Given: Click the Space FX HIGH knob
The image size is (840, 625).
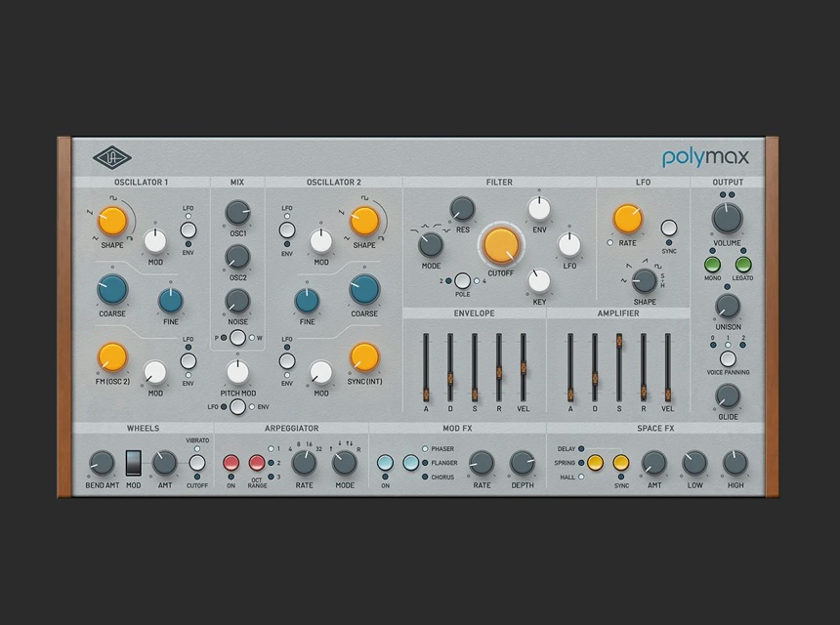Looking at the screenshot, I should pos(735,463).
